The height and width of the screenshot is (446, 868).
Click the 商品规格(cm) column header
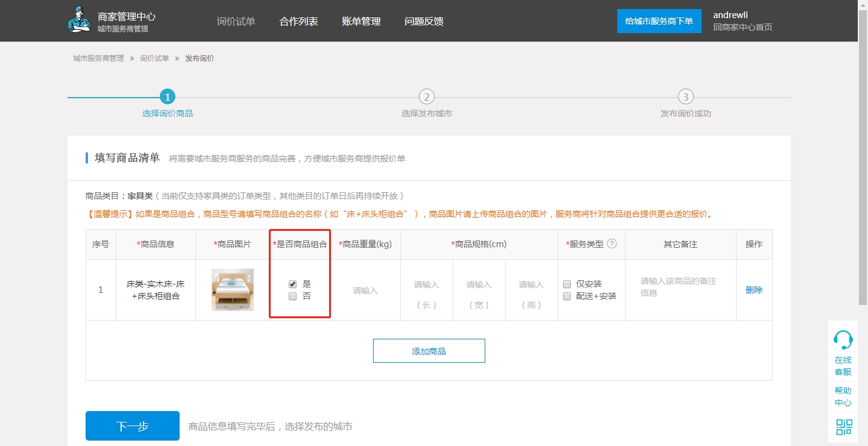point(479,244)
